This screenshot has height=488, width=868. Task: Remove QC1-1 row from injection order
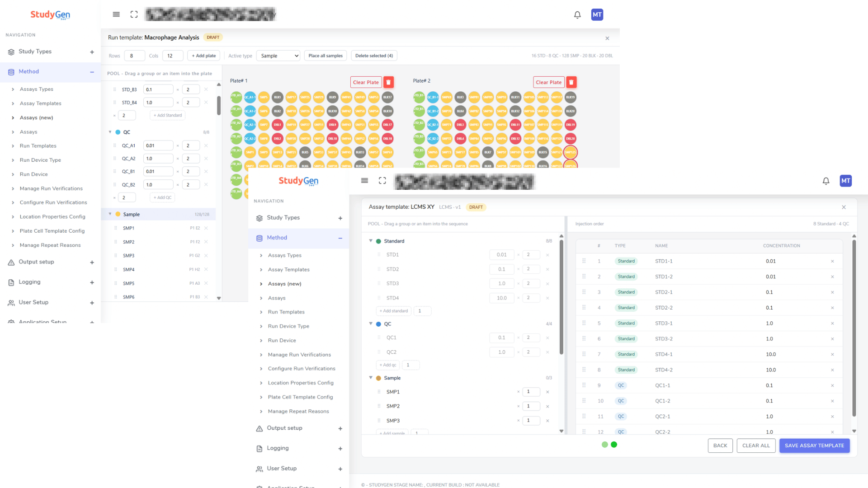pos(832,386)
